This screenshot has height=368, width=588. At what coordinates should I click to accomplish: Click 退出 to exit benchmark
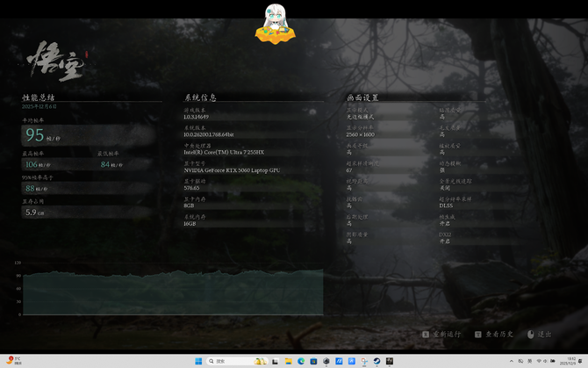pos(545,334)
